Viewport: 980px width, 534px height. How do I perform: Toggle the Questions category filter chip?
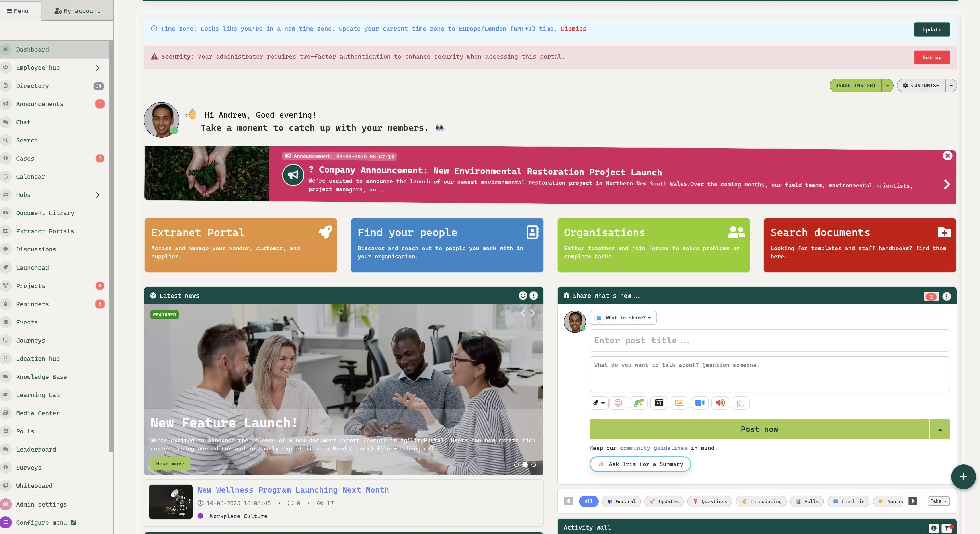coord(710,501)
